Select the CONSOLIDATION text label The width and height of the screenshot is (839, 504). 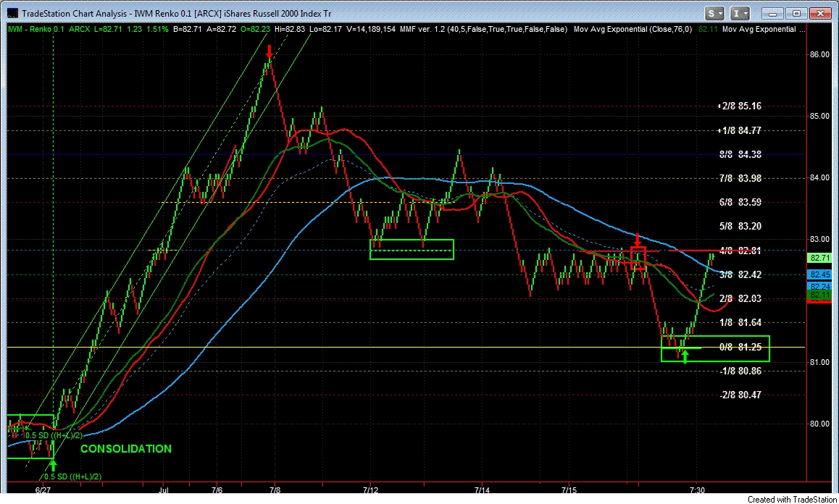(126, 449)
